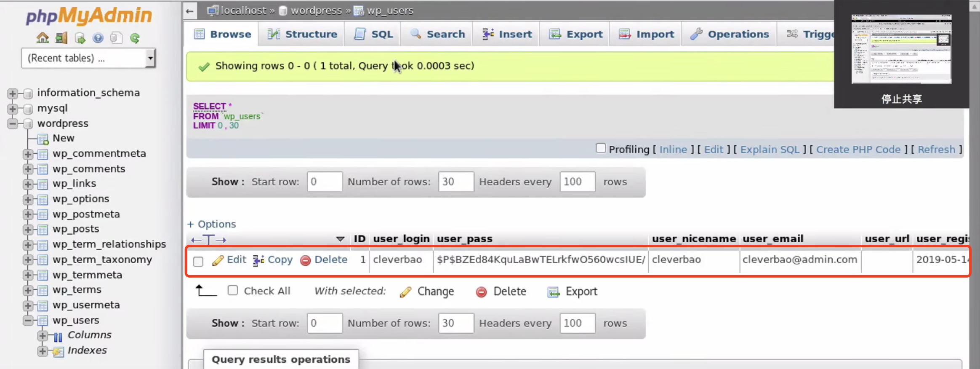Click the wp_posts table icon
Screen dimensions: 980x369
[43, 230]
